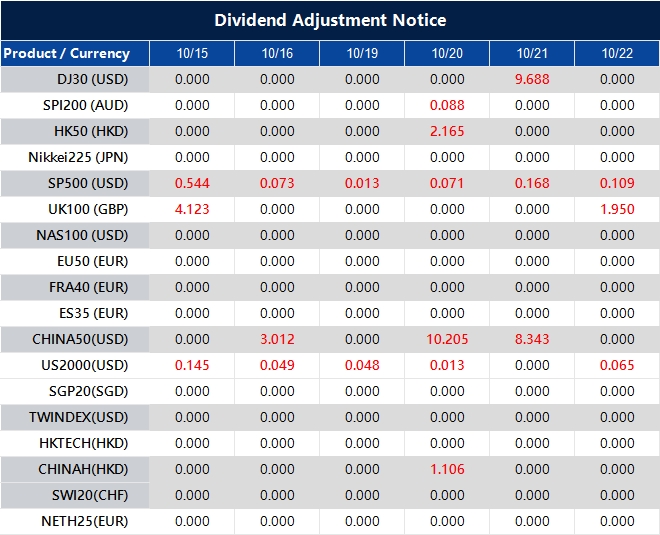Click the HKTECH(HKD) row label
This screenshot has width=660, height=535.
[x=83, y=443]
